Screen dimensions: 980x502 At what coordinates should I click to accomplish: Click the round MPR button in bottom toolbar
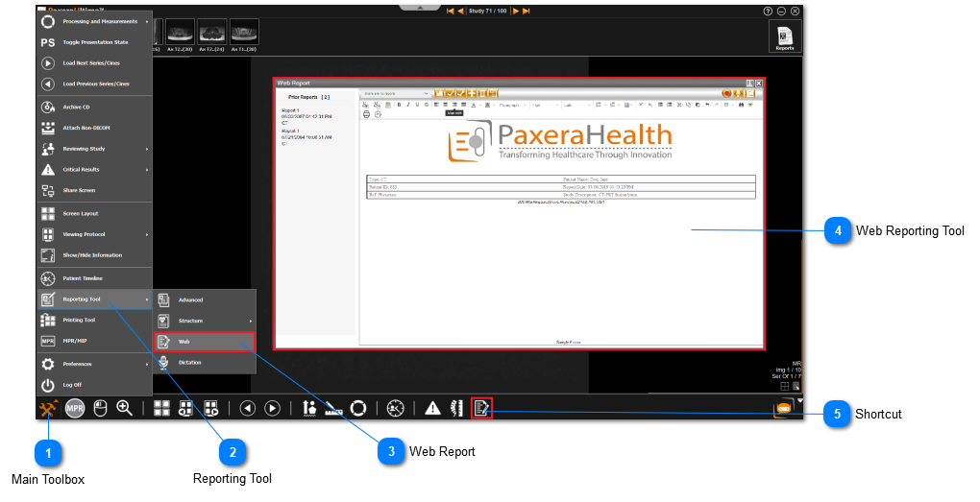click(x=75, y=409)
